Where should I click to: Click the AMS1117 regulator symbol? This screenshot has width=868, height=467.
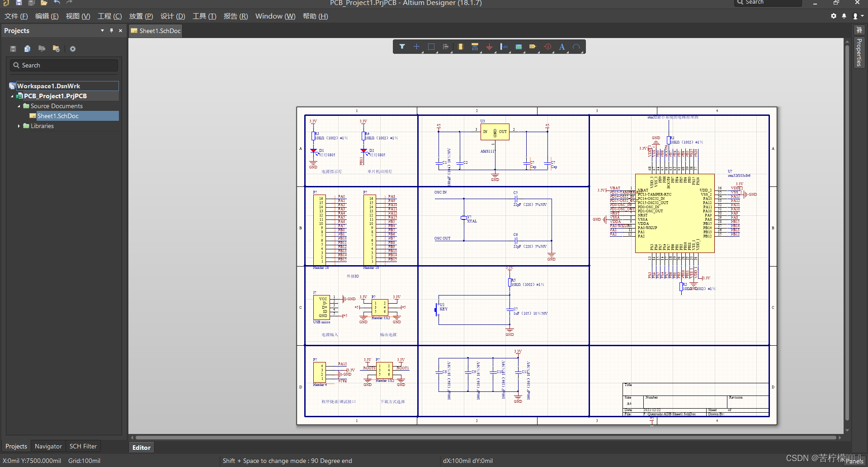[x=495, y=132]
